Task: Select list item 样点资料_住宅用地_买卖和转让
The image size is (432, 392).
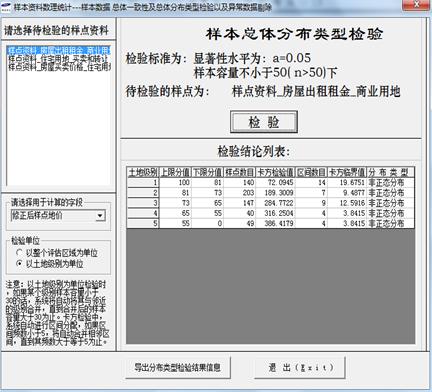Action: click(59, 59)
